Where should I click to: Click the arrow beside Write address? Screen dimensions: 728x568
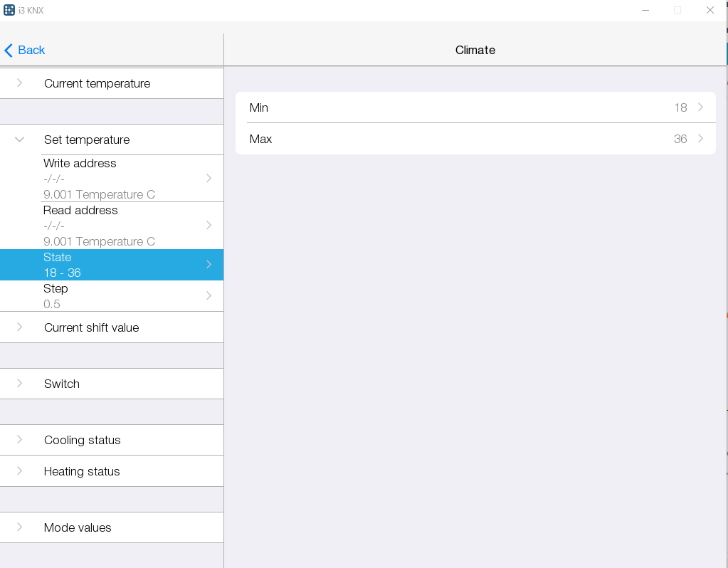(209, 178)
